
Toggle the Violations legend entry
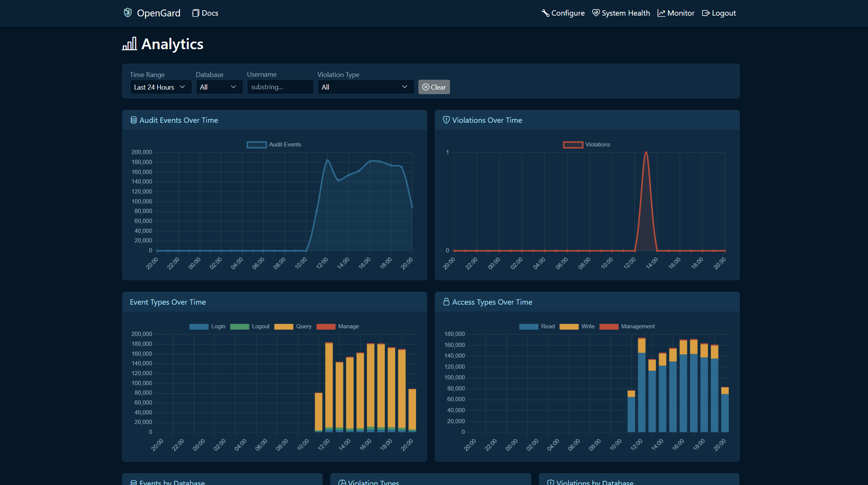pyautogui.click(x=587, y=145)
